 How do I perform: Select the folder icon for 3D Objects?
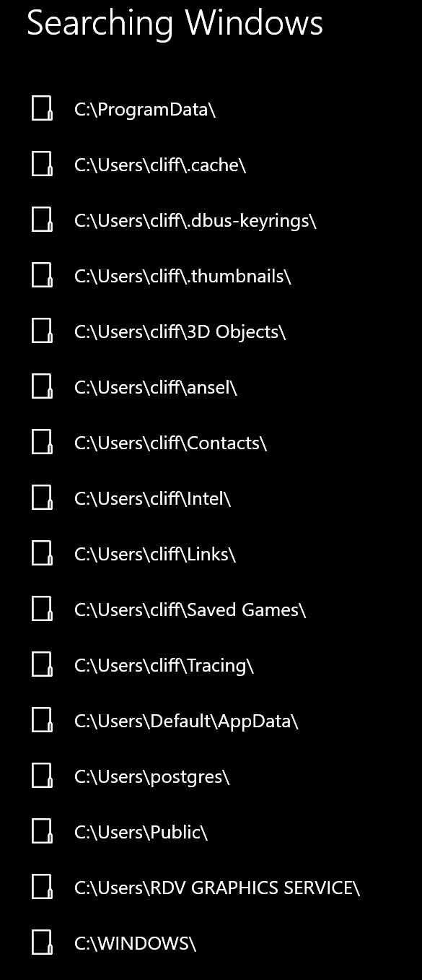(x=43, y=331)
